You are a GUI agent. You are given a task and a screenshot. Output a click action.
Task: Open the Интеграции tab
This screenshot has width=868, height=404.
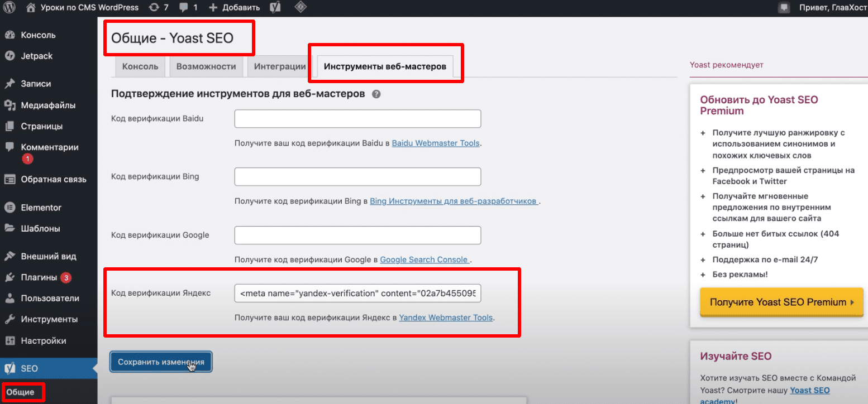(279, 67)
